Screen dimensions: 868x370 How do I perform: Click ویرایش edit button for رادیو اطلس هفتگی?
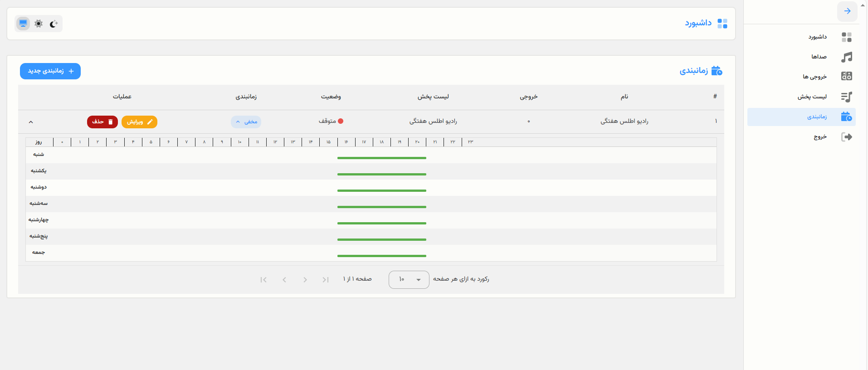[139, 122]
